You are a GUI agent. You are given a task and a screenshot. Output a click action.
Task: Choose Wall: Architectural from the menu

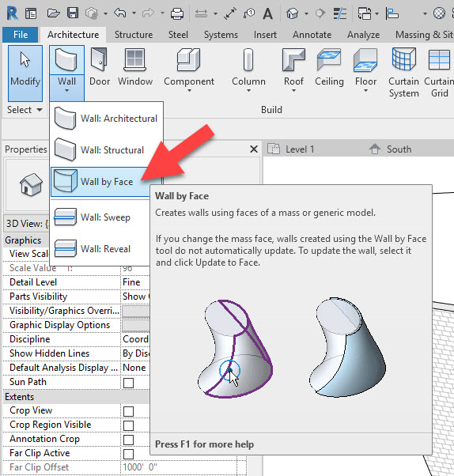coord(106,118)
